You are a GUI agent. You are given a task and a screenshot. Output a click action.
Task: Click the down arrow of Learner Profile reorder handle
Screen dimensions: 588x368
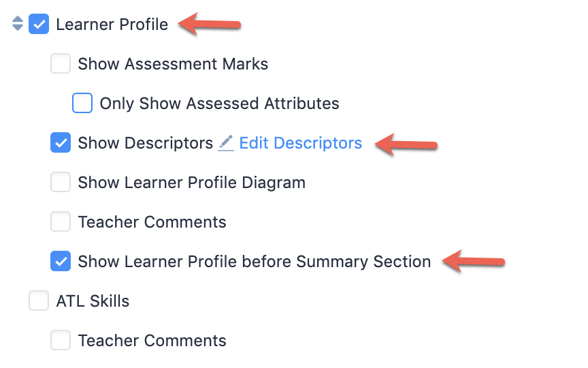pos(18,27)
